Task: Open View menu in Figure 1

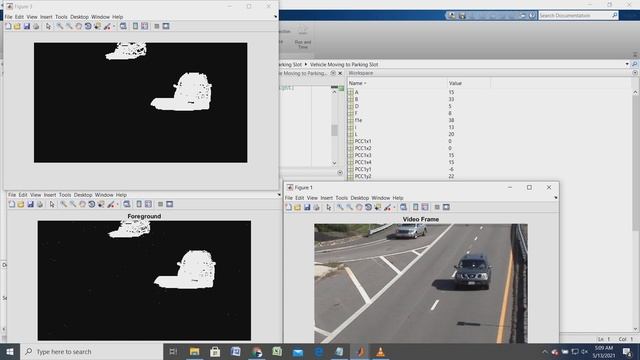Action: point(312,198)
